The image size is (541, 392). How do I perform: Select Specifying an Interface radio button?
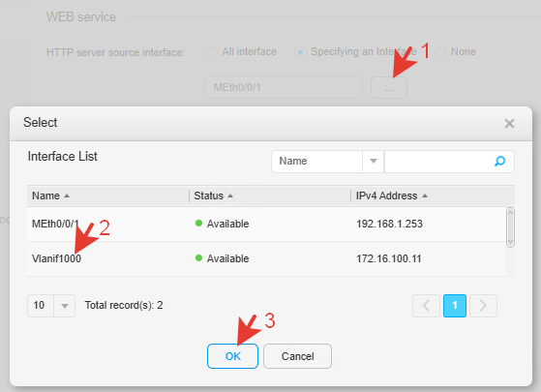[x=300, y=52]
